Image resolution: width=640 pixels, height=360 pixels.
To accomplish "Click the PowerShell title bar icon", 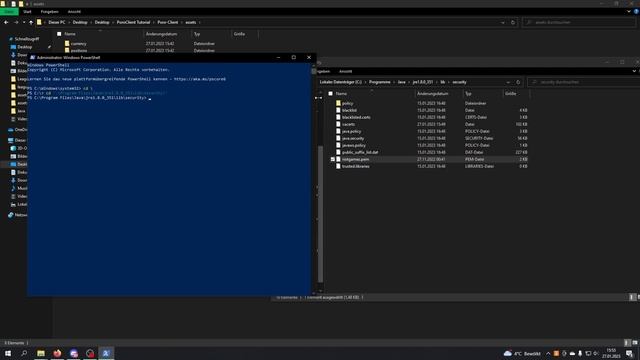I will tap(33, 58).
